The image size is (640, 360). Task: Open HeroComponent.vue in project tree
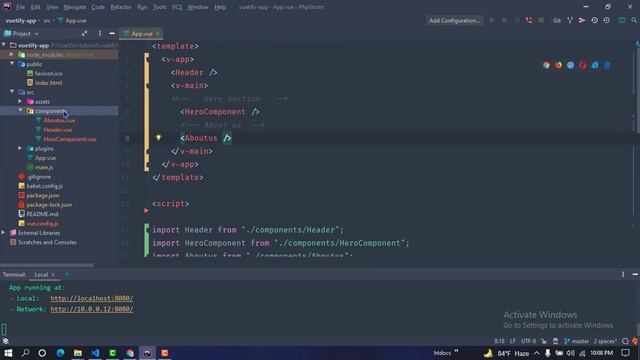(x=70, y=139)
